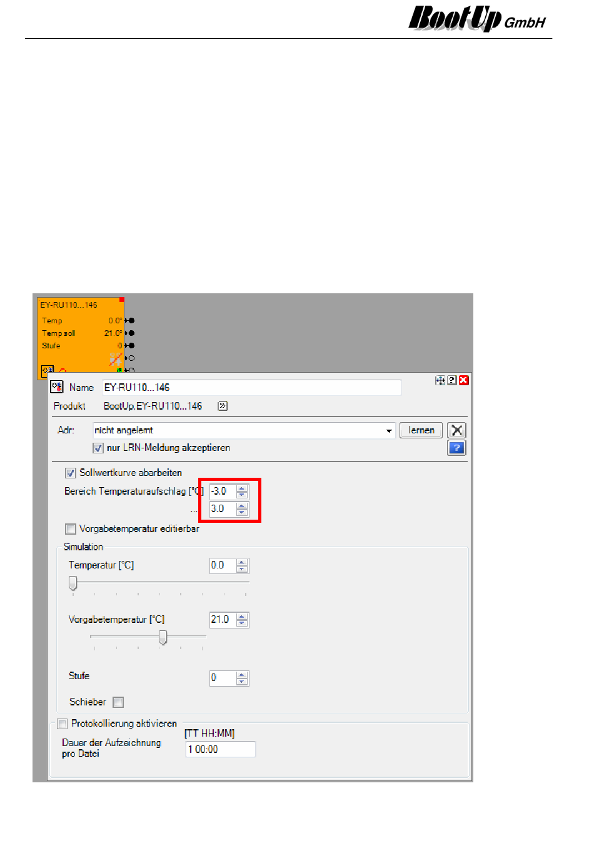The image size is (594, 868).
Task: Decrease Vorgabetemperatur with spinner down arrow
Action: pyautogui.click(x=242, y=623)
